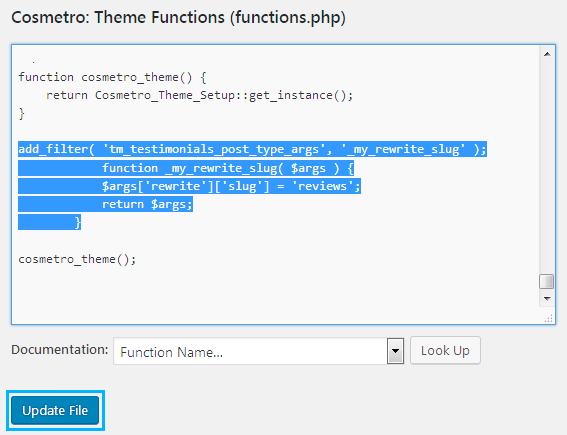Image resolution: width=567 pixels, height=435 pixels.
Task: Open the Function Name documentation dropdown
Action: coord(258,351)
